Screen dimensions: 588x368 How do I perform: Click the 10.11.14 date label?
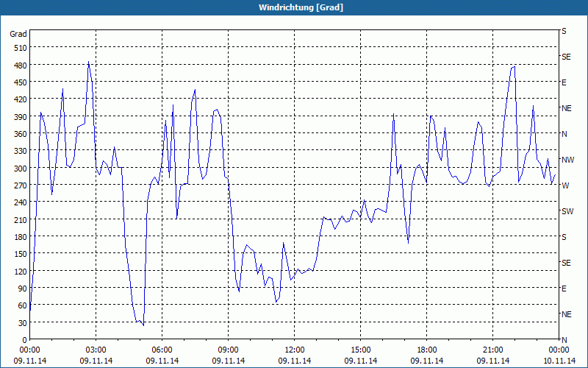coord(559,361)
